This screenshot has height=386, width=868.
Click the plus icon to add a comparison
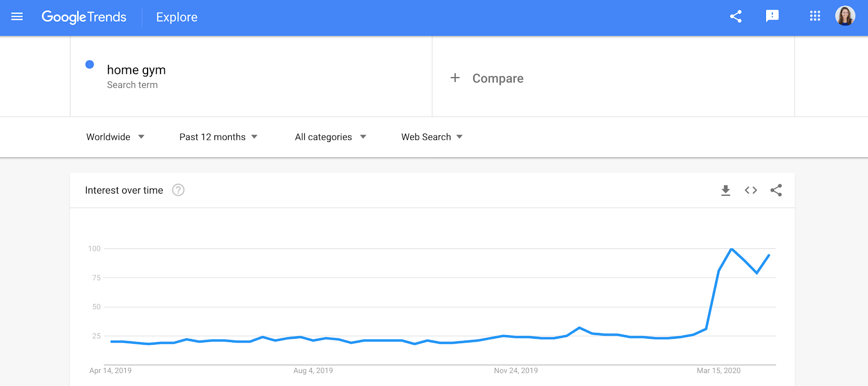(x=455, y=78)
